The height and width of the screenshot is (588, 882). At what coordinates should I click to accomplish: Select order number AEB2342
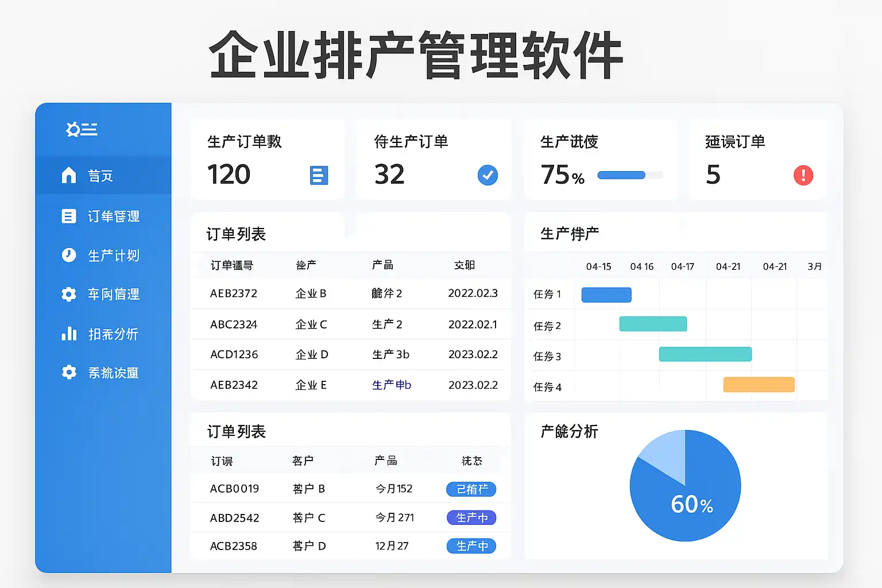point(234,385)
